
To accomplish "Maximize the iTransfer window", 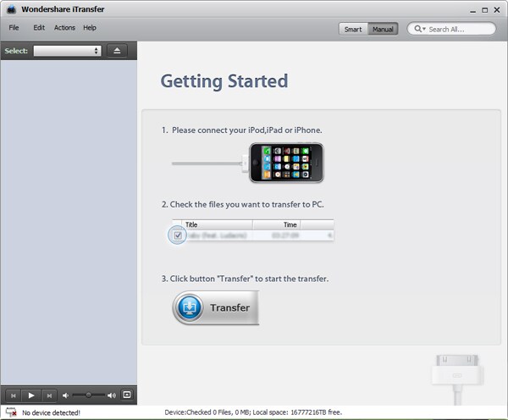I will (x=484, y=10).
